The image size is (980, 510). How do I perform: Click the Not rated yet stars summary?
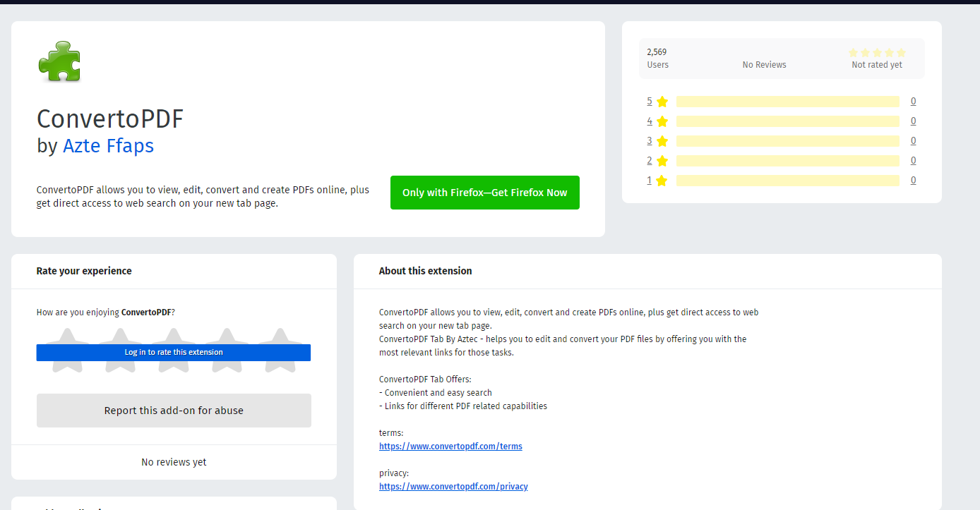pos(877,53)
